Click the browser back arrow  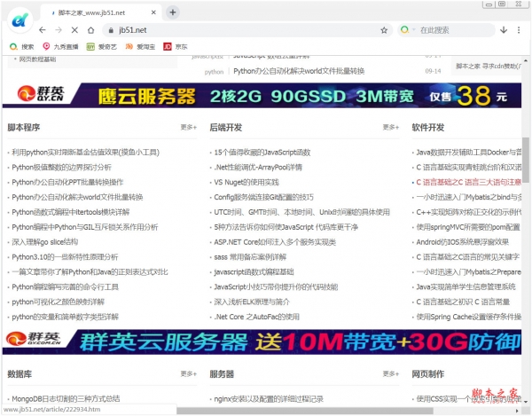pos(42,30)
